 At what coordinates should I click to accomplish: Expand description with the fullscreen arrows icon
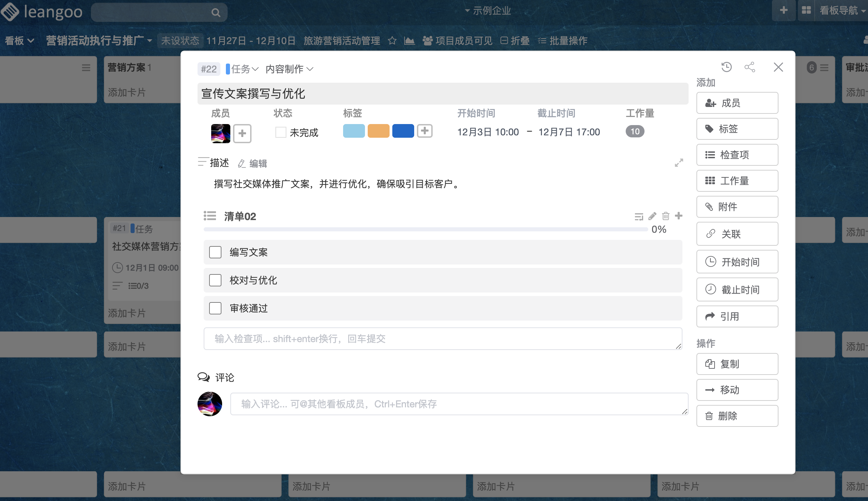click(x=678, y=163)
